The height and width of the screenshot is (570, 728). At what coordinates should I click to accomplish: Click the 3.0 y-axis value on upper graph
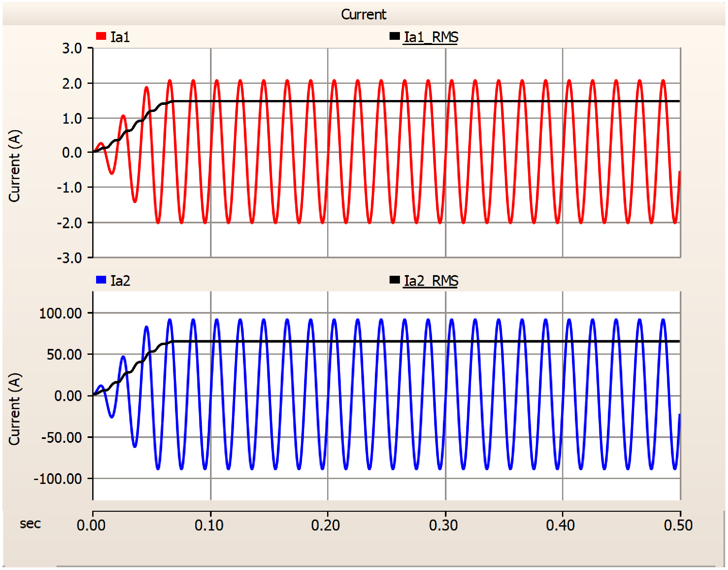point(72,48)
